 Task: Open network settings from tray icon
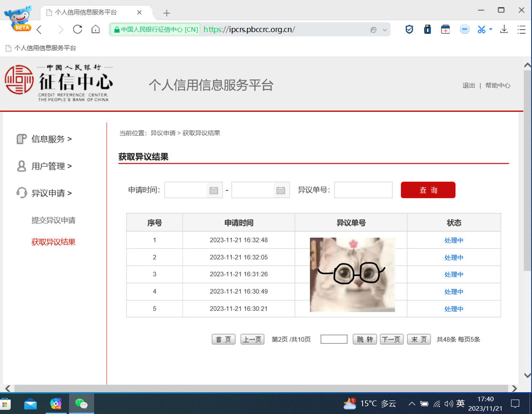pos(437,404)
